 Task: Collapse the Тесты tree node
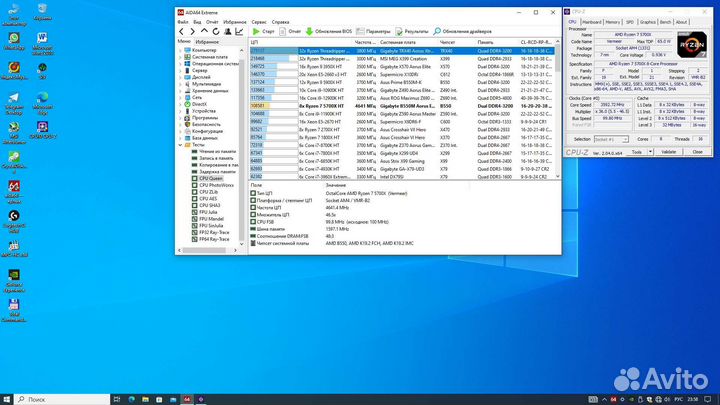(180, 145)
